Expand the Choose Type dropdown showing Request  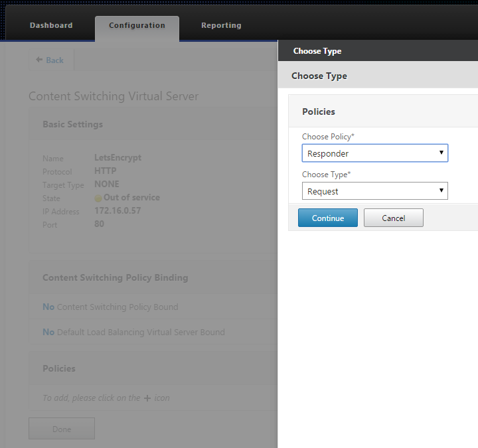tap(374, 191)
